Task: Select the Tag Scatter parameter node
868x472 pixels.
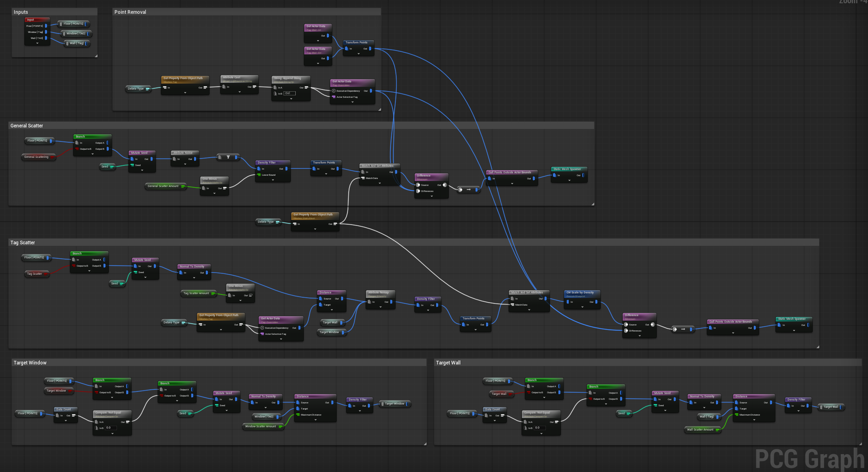Action: (x=37, y=274)
